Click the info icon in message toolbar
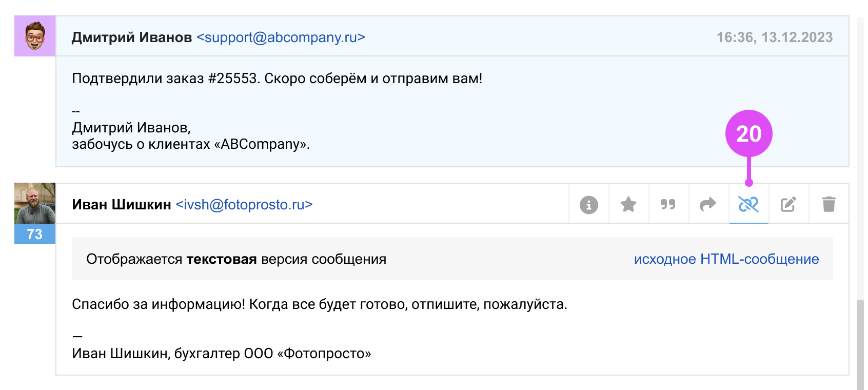 [588, 205]
